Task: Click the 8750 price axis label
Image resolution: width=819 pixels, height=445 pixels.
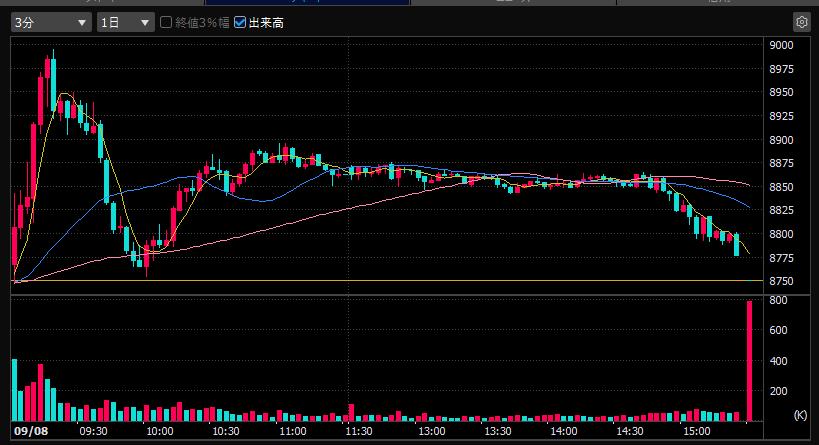Action: (781, 281)
